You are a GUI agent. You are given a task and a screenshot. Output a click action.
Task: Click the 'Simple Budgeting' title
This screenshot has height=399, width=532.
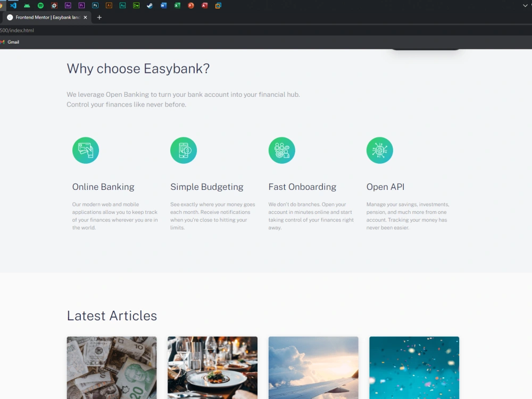coord(206,187)
